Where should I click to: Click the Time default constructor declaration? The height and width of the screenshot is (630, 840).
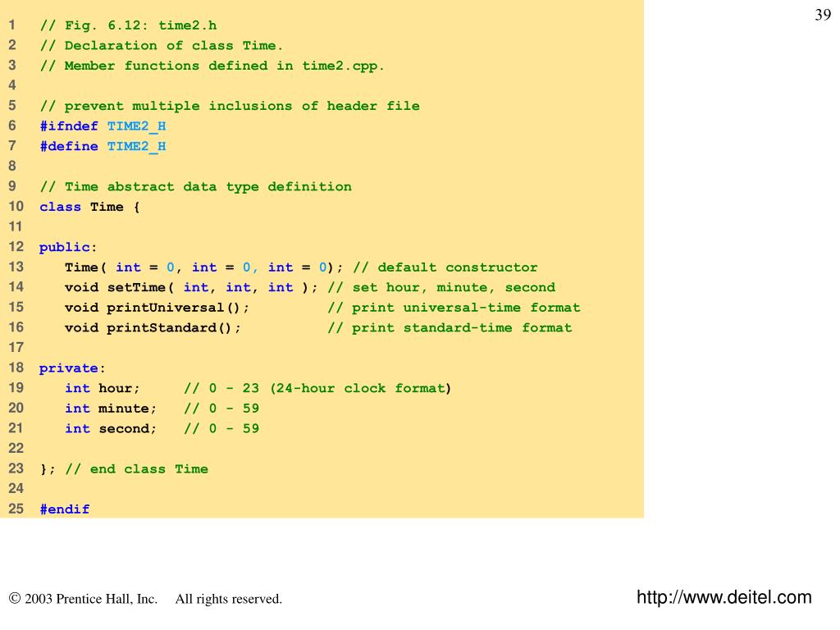[x=203, y=267]
